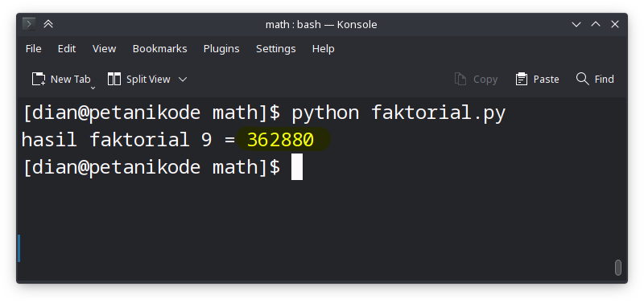The height and width of the screenshot is (303, 644).
Task: Click the window title 'math : bash — Konsole'
Action: [x=321, y=25]
